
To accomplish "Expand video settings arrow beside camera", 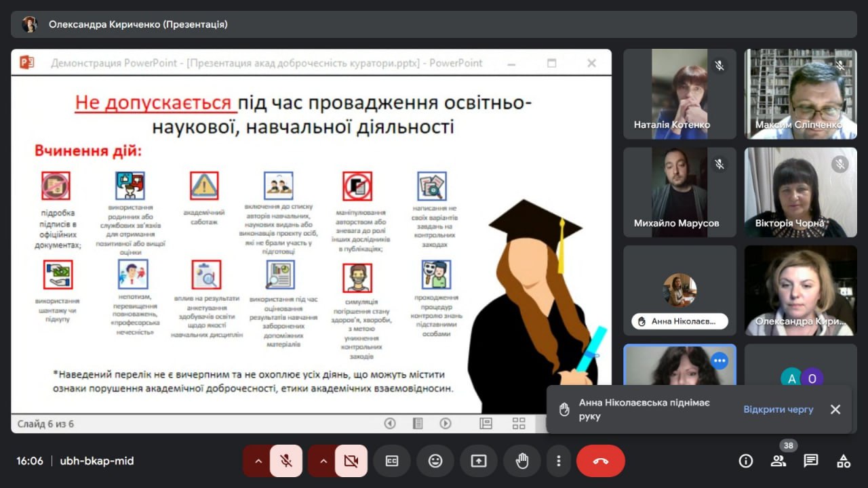I will [x=323, y=461].
